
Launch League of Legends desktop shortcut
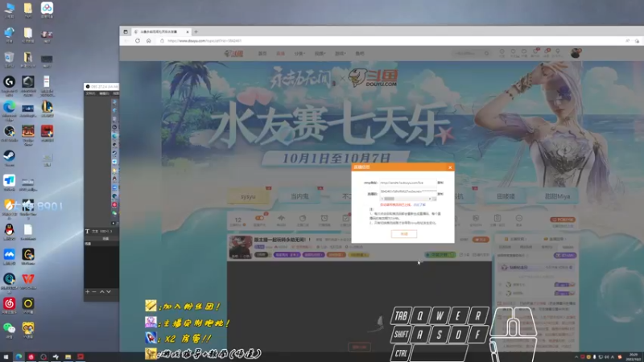pyautogui.click(x=47, y=108)
